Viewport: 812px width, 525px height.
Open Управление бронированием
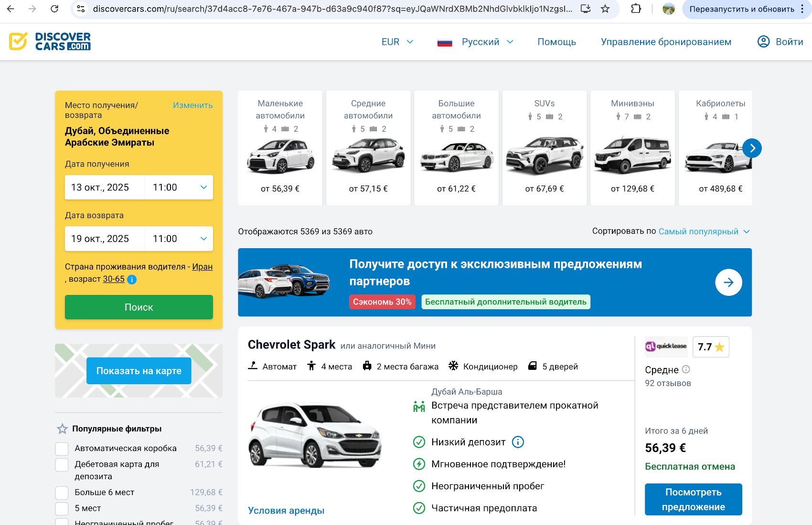coord(666,42)
